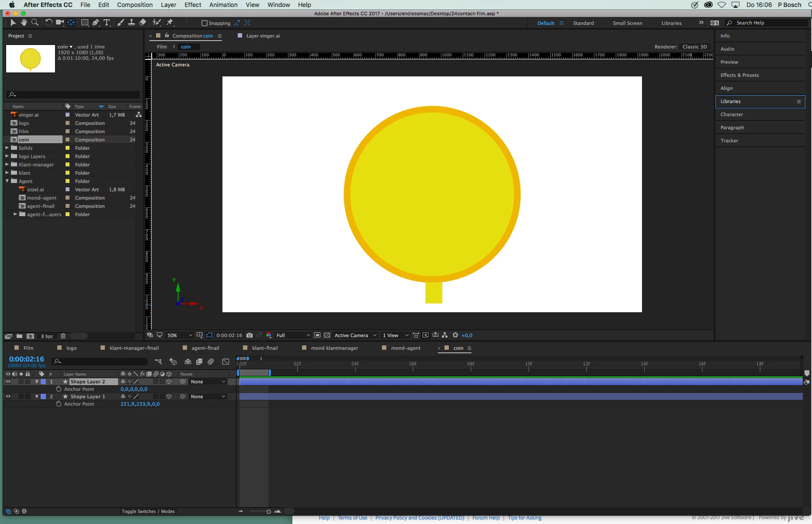812x524 pixels.
Task: Open the Active Camera view dropdown
Action: pyautogui.click(x=355, y=335)
